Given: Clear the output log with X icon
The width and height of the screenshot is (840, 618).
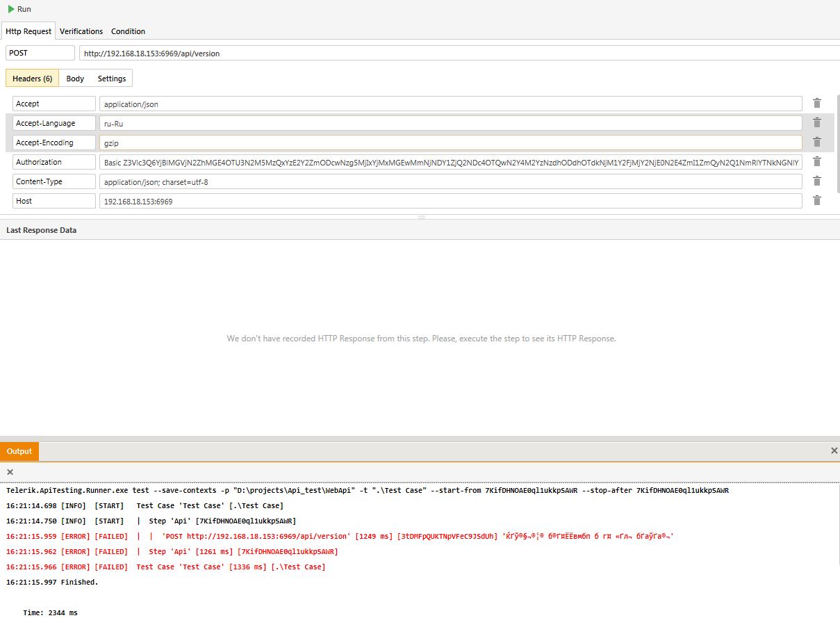Looking at the screenshot, I should pos(10,472).
